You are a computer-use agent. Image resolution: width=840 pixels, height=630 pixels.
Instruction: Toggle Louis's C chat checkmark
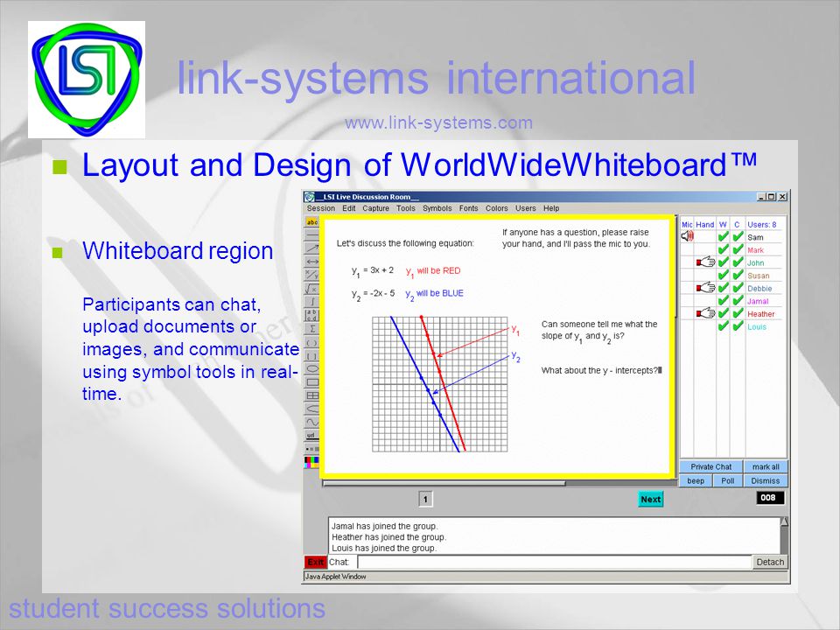pos(738,325)
